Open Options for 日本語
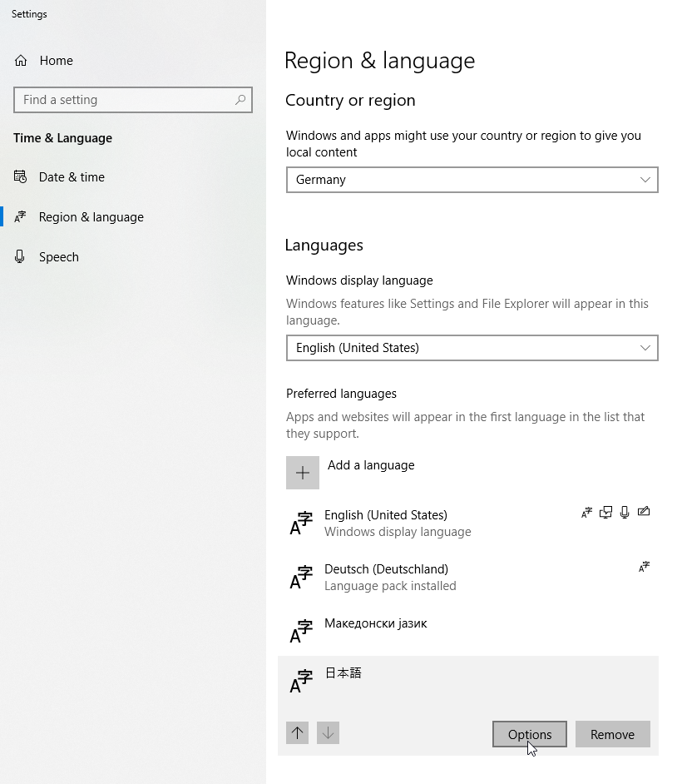The height and width of the screenshot is (784, 677). [x=530, y=734]
